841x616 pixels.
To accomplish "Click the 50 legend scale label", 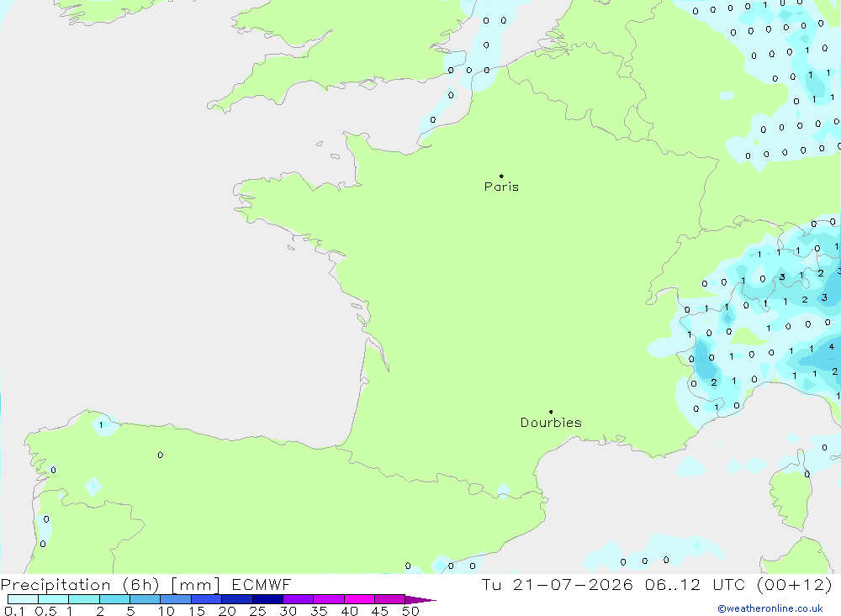I will point(410,611).
